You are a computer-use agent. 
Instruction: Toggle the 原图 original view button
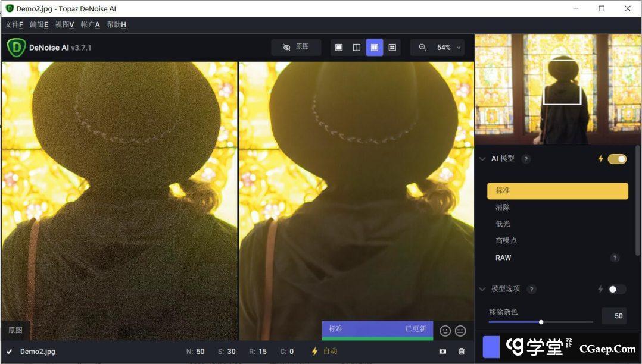click(296, 47)
